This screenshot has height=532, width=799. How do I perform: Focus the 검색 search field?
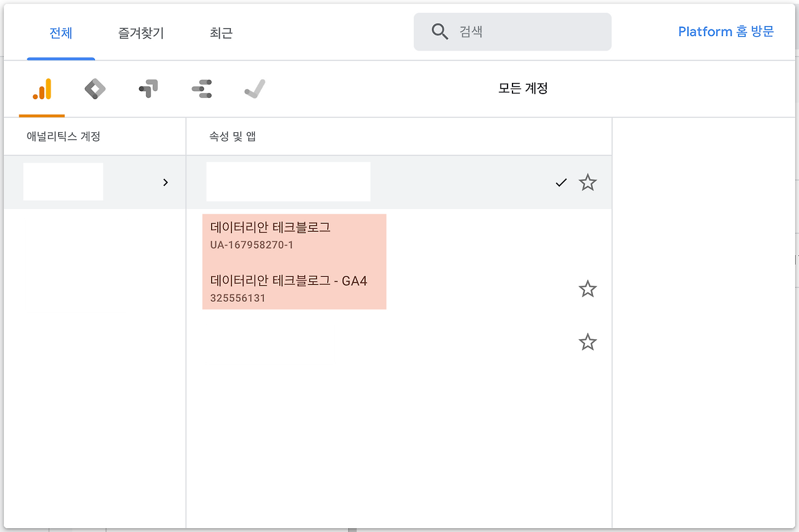(512, 32)
